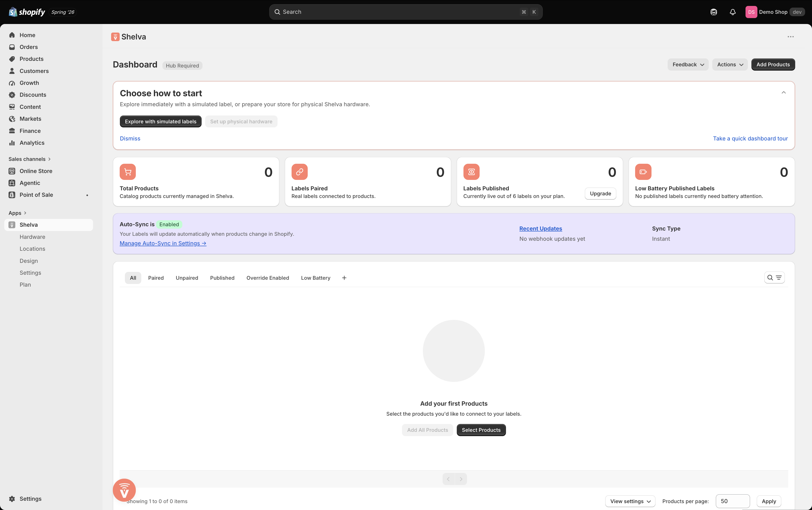Go to next page arrow
812x510 pixels.
(x=461, y=479)
